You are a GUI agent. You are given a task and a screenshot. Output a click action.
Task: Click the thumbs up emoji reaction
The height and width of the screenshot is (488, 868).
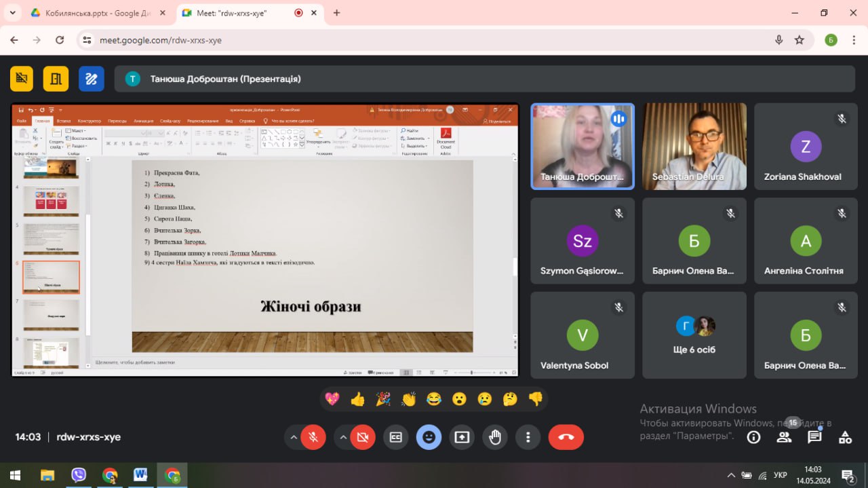pyautogui.click(x=357, y=399)
